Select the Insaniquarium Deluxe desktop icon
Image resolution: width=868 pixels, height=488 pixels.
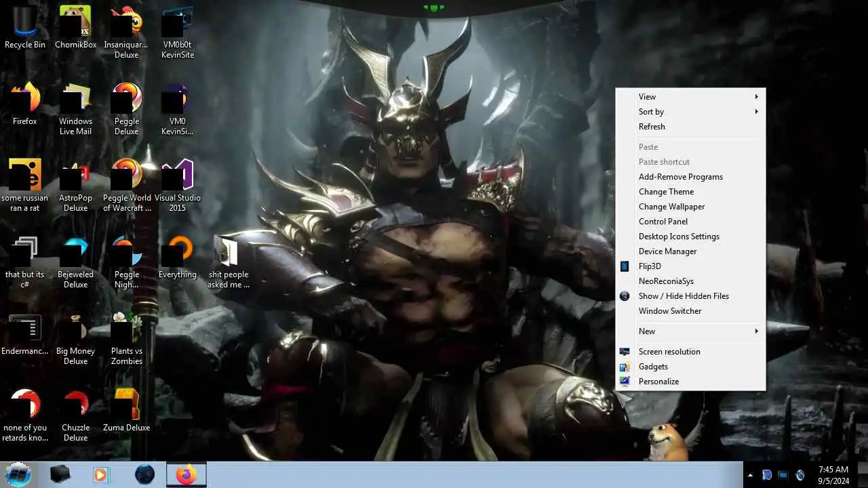point(126,32)
